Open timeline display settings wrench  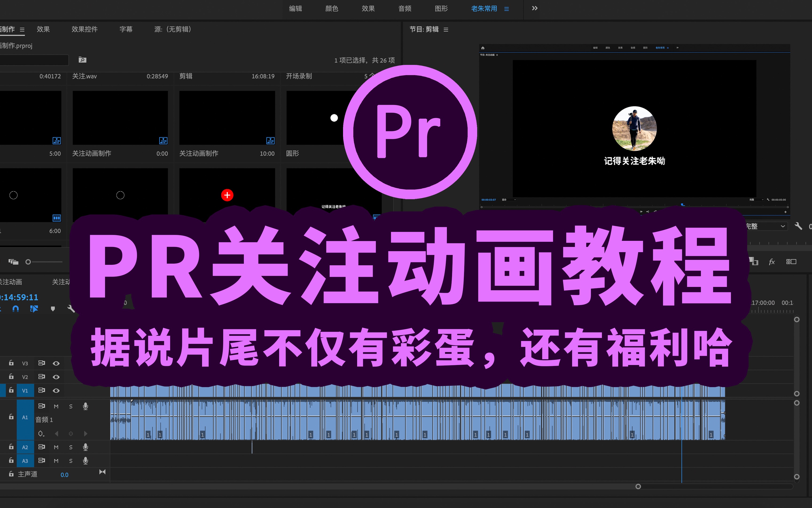71,309
